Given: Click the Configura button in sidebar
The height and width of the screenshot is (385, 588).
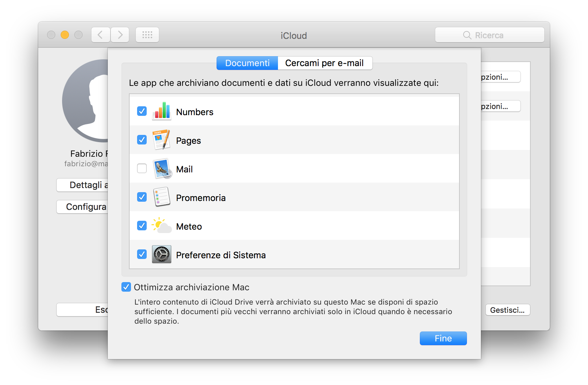Looking at the screenshot, I should tap(82, 207).
